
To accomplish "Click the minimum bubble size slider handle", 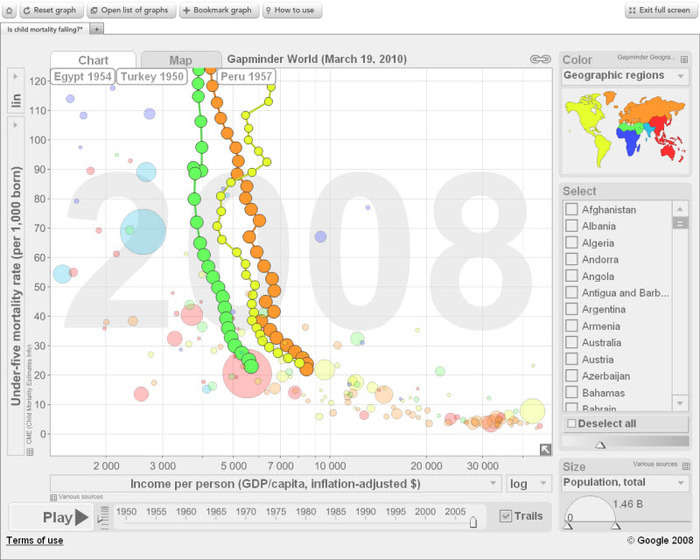I will pyautogui.click(x=567, y=526).
